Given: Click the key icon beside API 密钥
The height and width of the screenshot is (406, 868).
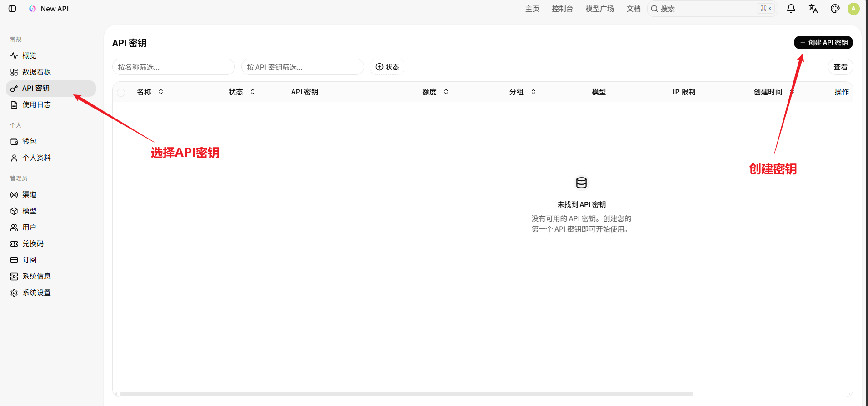Looking at the screenshot, I should tap(14, 88).
